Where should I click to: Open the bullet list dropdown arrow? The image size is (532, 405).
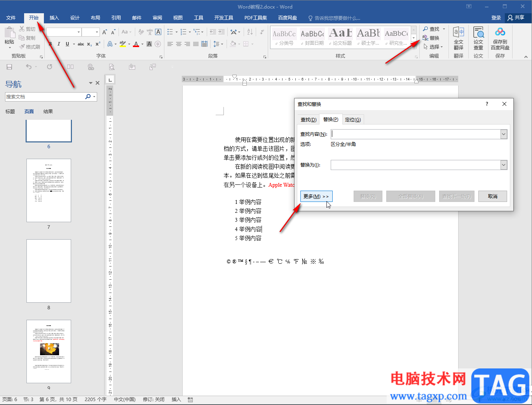tap(176, 32)
